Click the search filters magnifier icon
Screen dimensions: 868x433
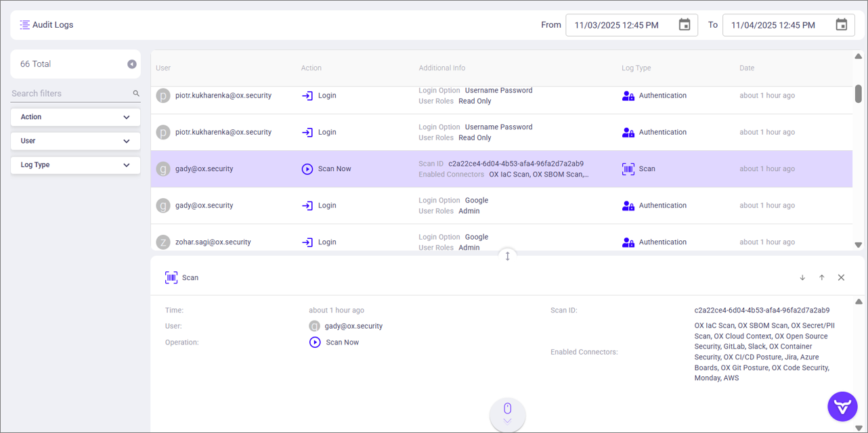136,93
